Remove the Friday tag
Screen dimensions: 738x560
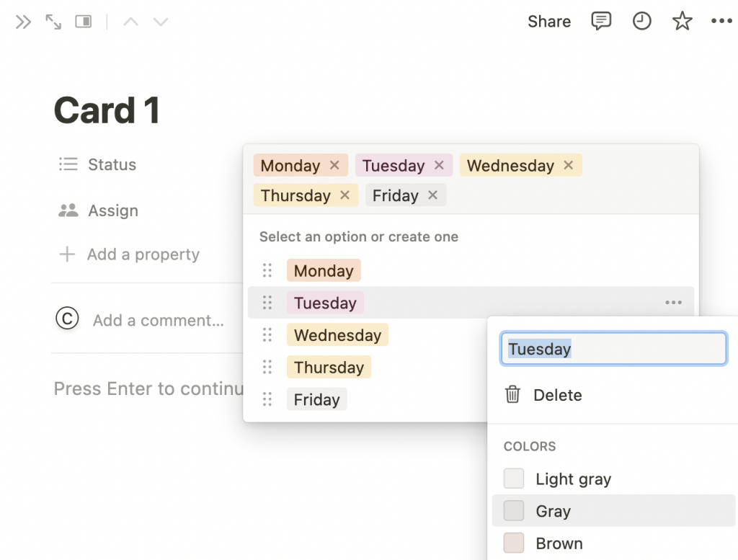coord(432,195)
